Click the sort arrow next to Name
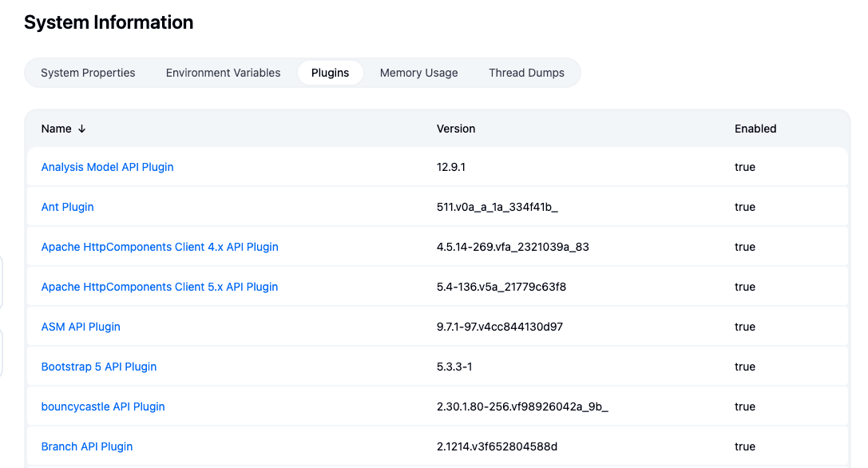868x468 pixels. 82,129
